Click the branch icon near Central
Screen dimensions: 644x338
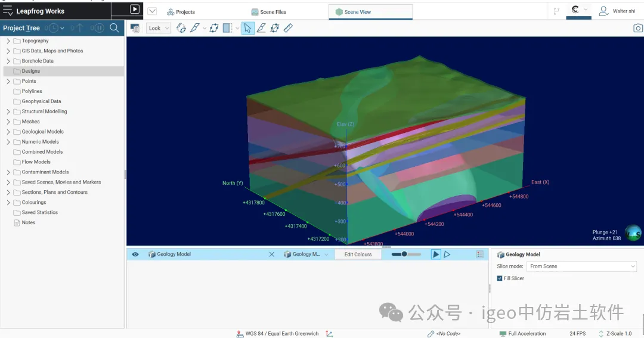[556, 11]
